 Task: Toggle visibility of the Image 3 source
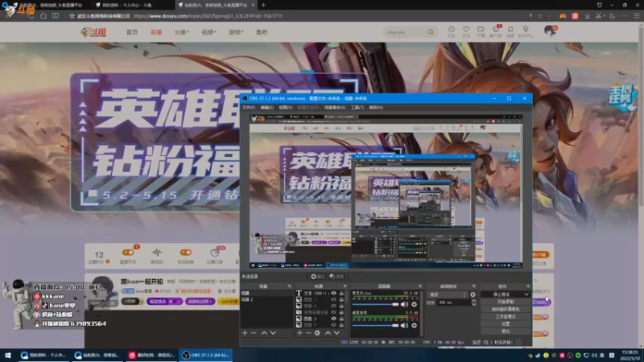click(333, 319)
